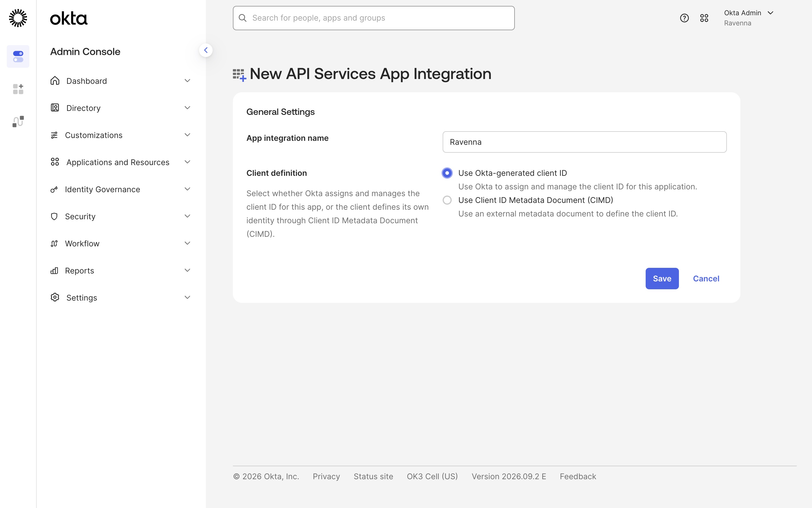Open the Dashboard menu item
Screen dimensions: 812x508
pos(121,81)
